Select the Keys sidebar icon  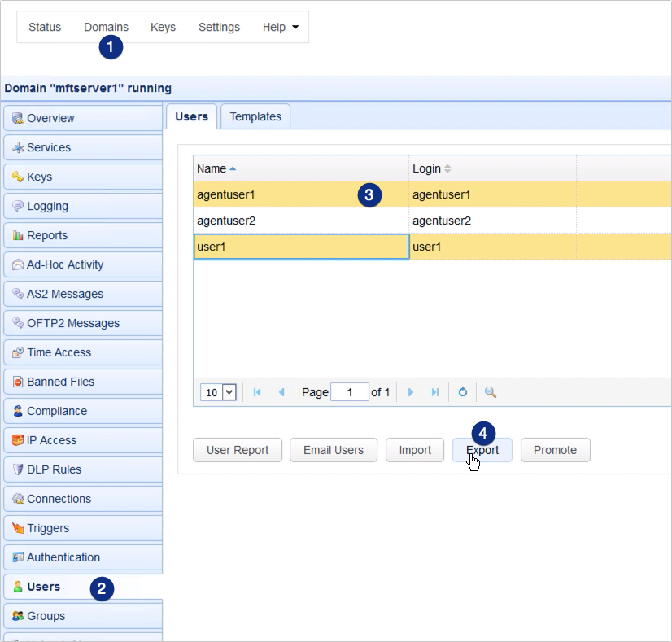20,177
